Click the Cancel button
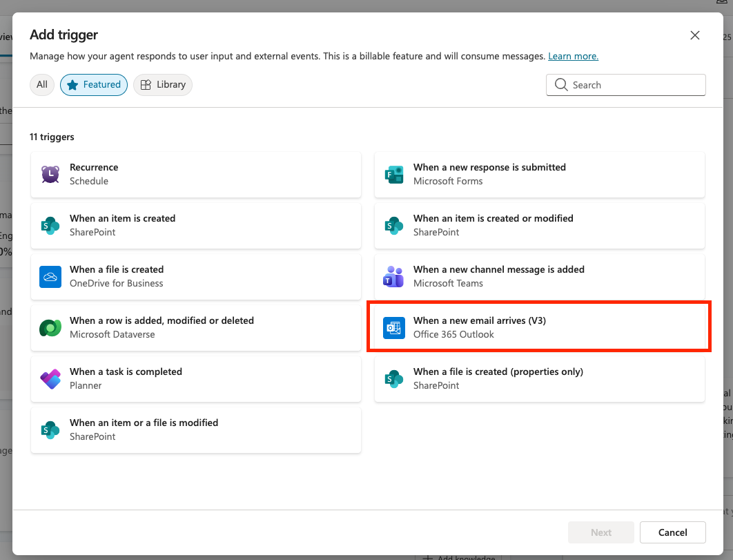The width and height of the screenshot is (733, 560). (672, 532)
